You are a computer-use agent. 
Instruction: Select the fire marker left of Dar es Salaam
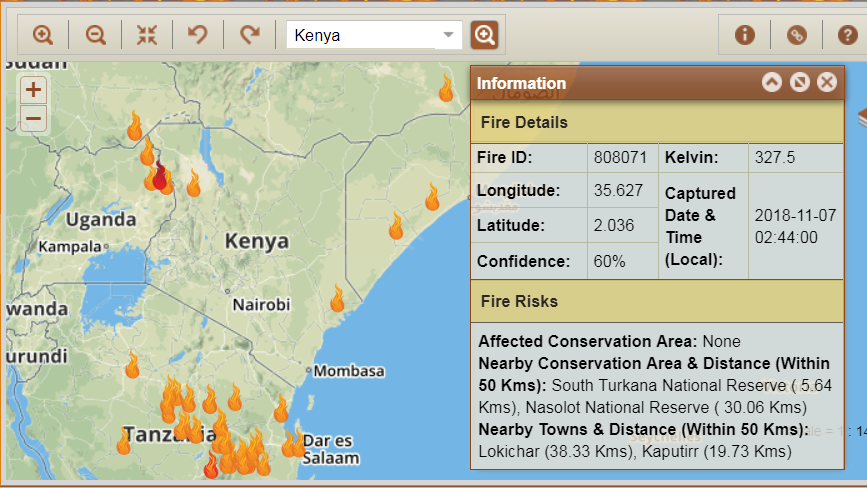290,443
